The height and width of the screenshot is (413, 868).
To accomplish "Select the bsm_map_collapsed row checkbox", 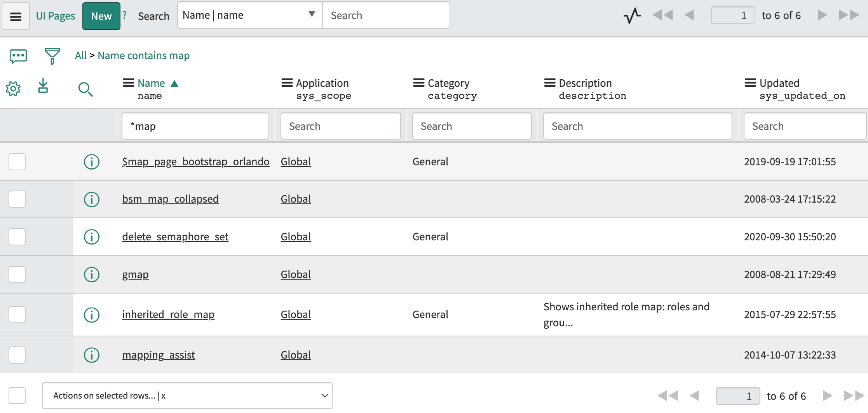I will (17, 199).
